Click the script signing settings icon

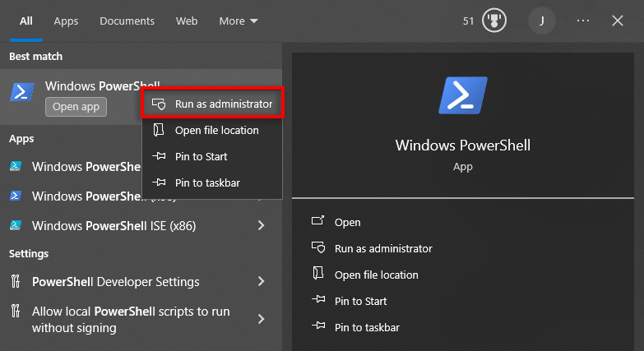point(16,312)
